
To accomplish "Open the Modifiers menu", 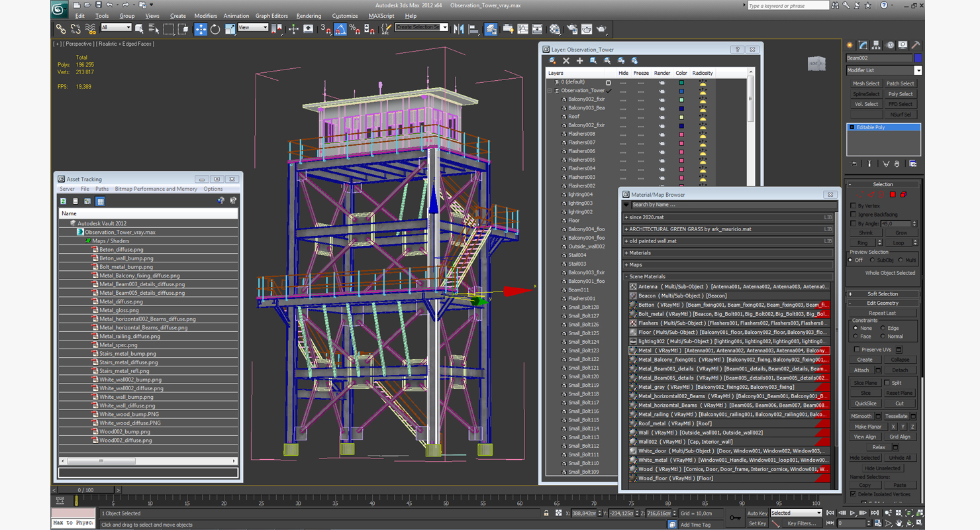I will 205,16.
